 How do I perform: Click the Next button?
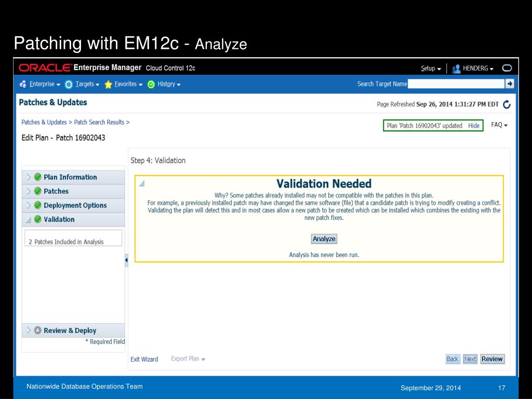tap(470, 359)
